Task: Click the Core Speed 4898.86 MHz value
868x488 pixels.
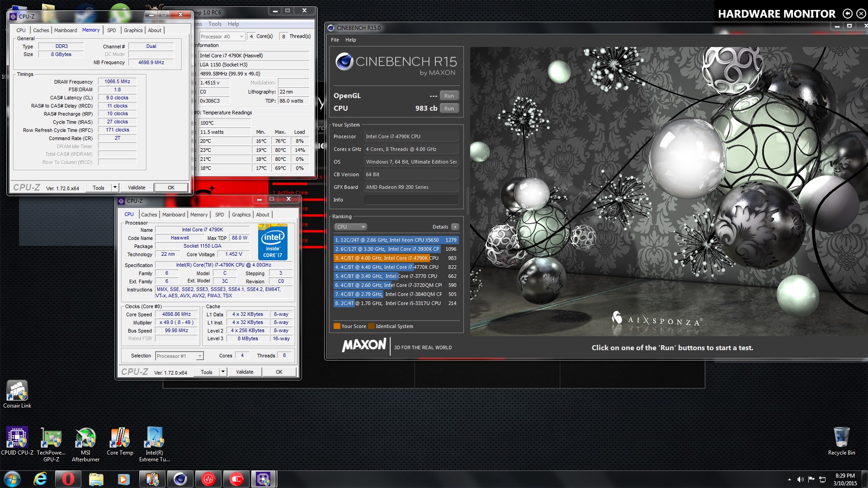Action: [x=177, y=314]
